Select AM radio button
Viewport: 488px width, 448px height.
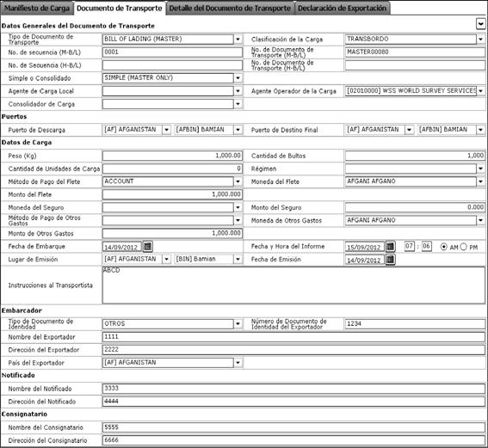pyautogui.click(x=444, y=247)
